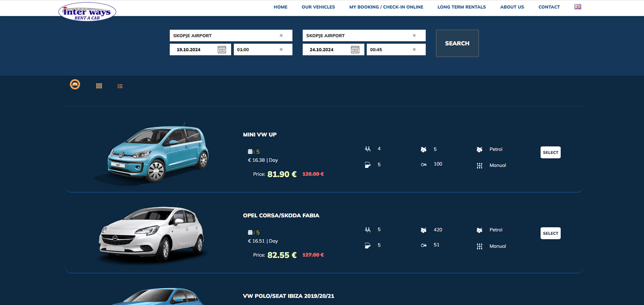Open the return date calendar icon

pyautogui.click(x=355, y=50)
